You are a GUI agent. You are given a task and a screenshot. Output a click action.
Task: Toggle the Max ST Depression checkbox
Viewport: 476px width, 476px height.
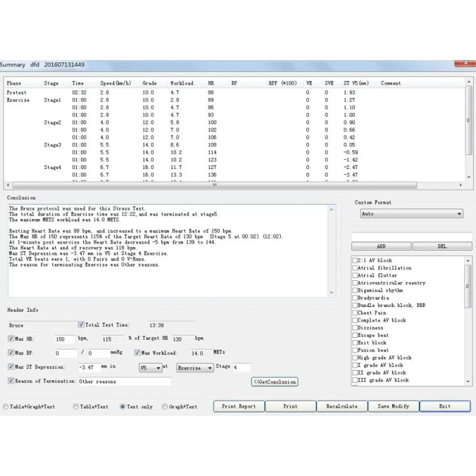11,367
